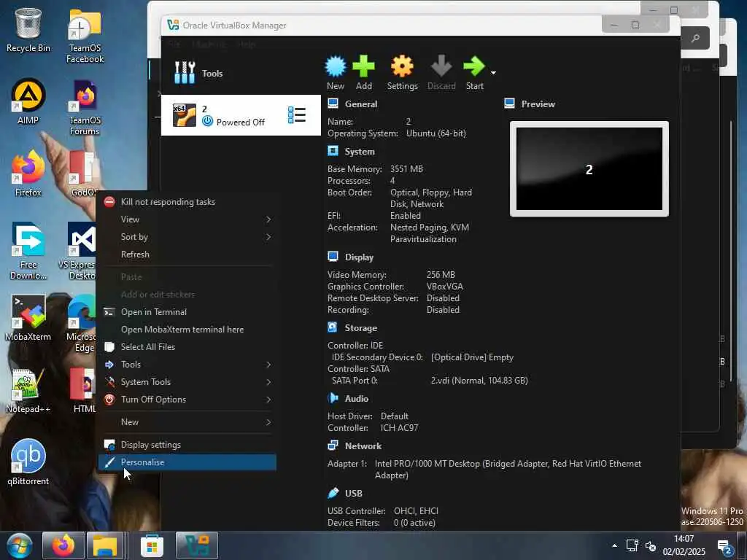This screenshot has width=747, height=560.
Task: Click Refresh in context menu
Action: [187, 254]
